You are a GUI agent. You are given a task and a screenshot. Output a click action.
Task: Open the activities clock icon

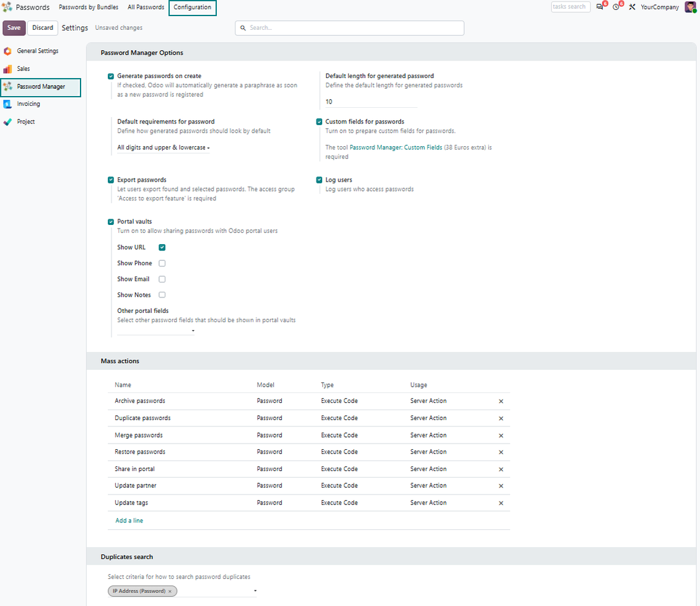click(616, 7)
